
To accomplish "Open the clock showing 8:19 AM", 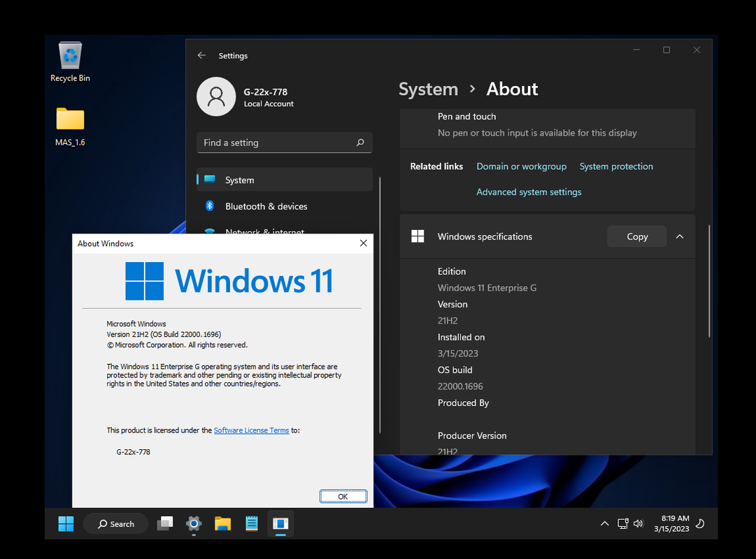I will [x=671, y=524].
